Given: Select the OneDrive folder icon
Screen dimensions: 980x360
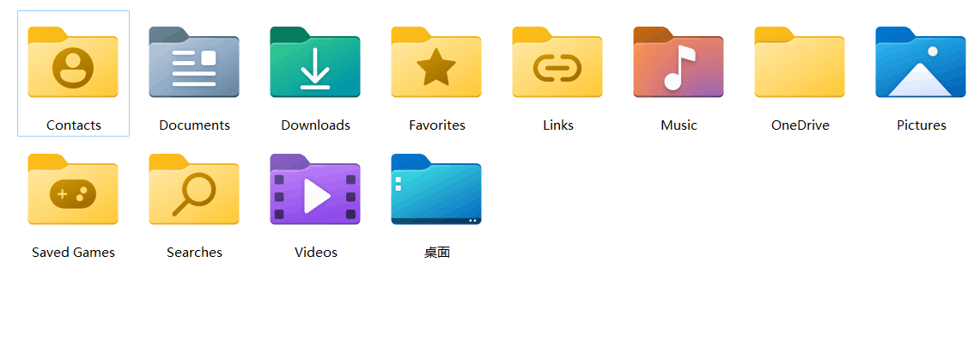Looking at the screenshot, I should coord(800,62).
